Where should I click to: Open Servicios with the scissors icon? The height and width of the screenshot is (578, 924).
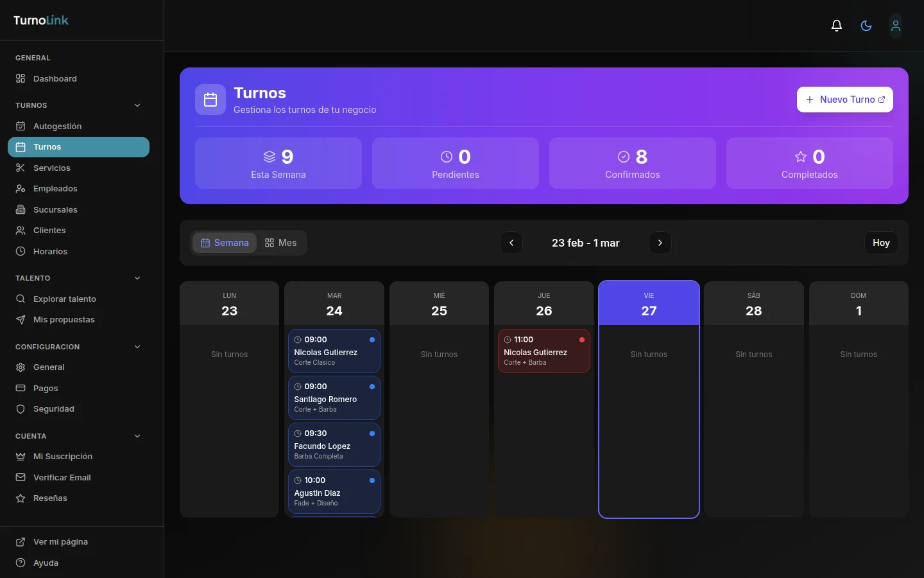[x=51, y=168]
